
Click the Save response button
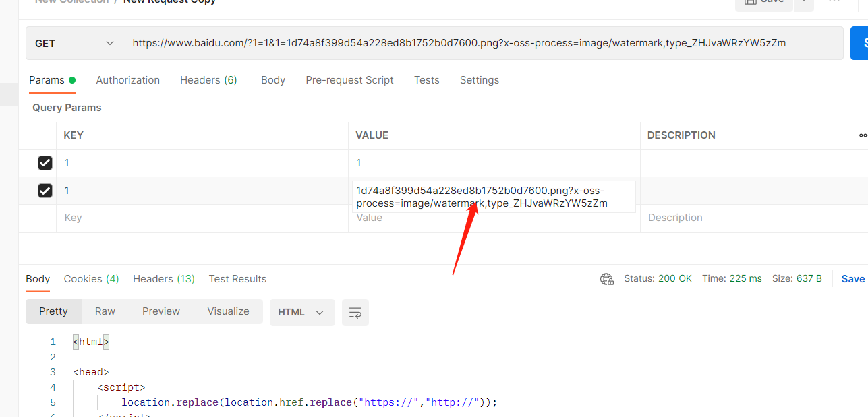point(853,279)
